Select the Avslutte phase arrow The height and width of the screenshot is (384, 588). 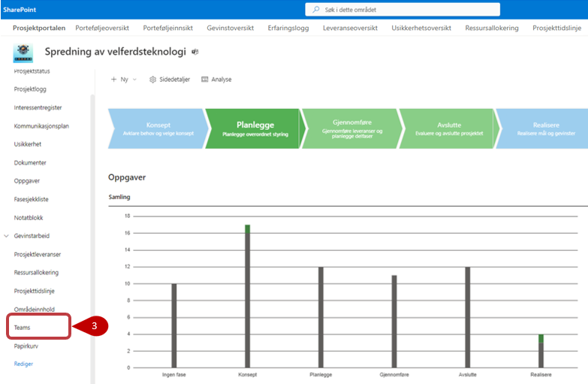point(448,129)
